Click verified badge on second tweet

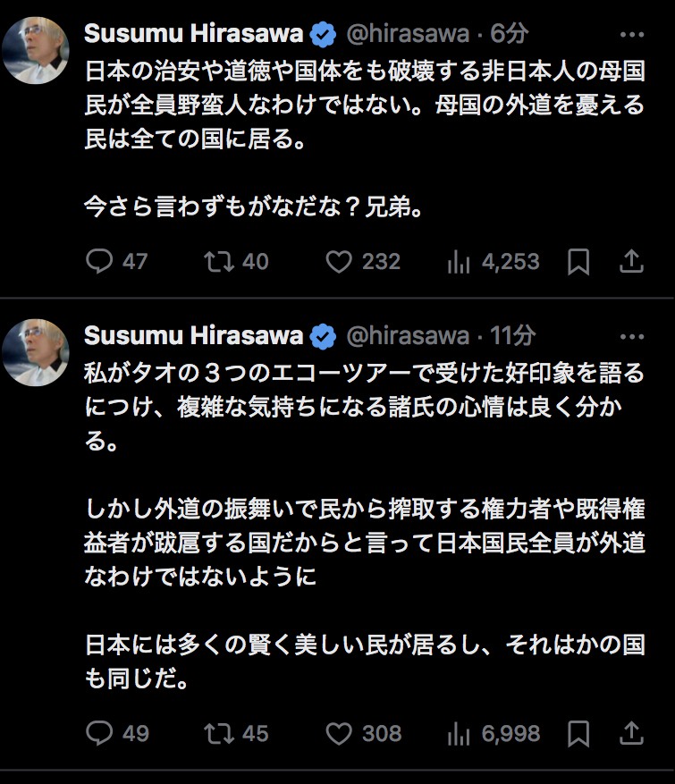[x=323, y=336]
